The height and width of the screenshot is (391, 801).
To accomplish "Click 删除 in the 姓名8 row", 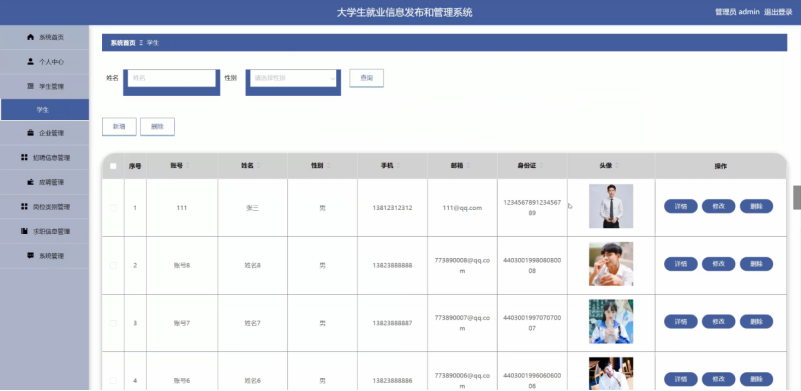I will (756, 264).
